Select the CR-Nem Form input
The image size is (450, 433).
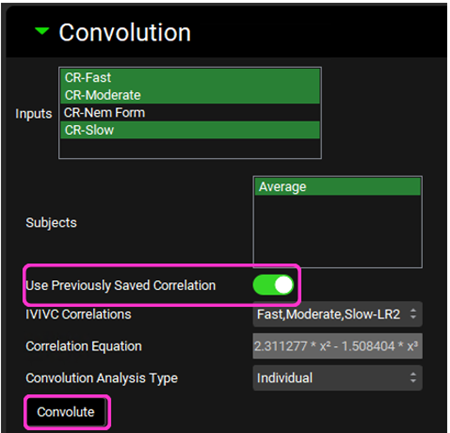pyautogui.click(x=190, y=113)
